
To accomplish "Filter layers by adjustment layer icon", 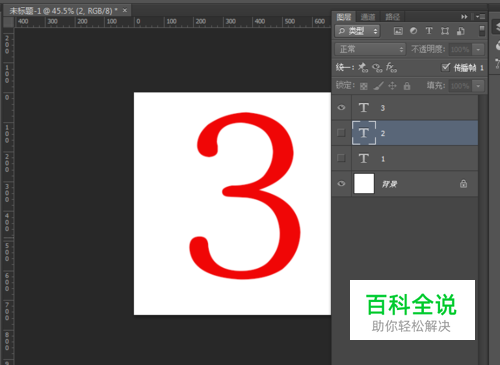I will tap(414, 31).
